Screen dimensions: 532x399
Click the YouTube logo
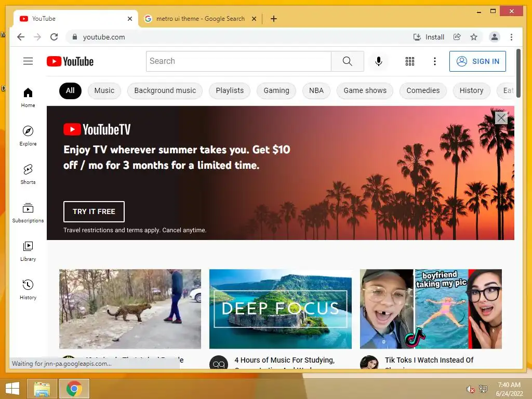pyautogui.click(x=70, y=61)
